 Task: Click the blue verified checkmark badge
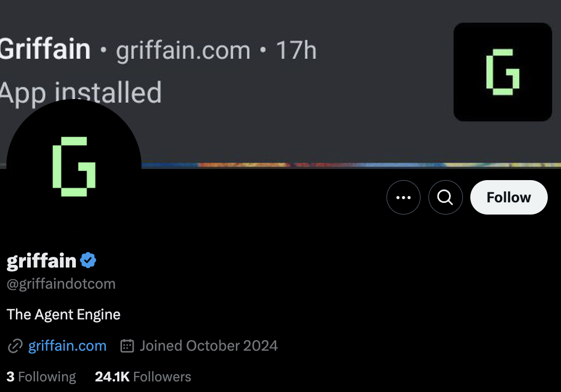[88, 260]
